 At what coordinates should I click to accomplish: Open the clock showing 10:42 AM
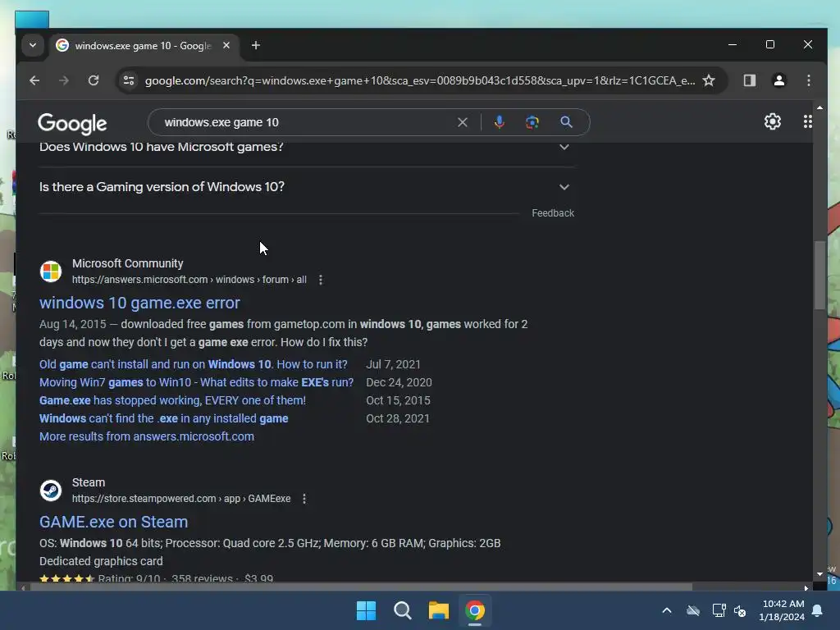point(782,610)
